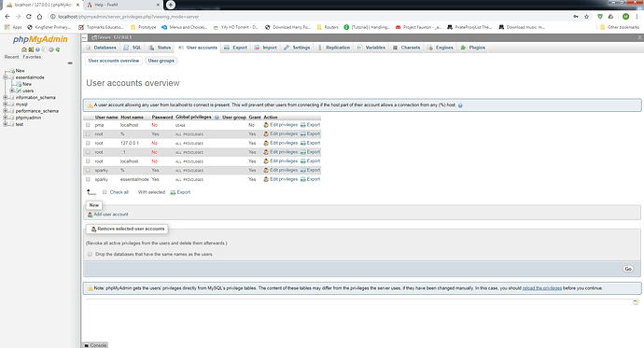Toggle the Check all checkbox
Screen dimensions: 644x348
point(105,192)
